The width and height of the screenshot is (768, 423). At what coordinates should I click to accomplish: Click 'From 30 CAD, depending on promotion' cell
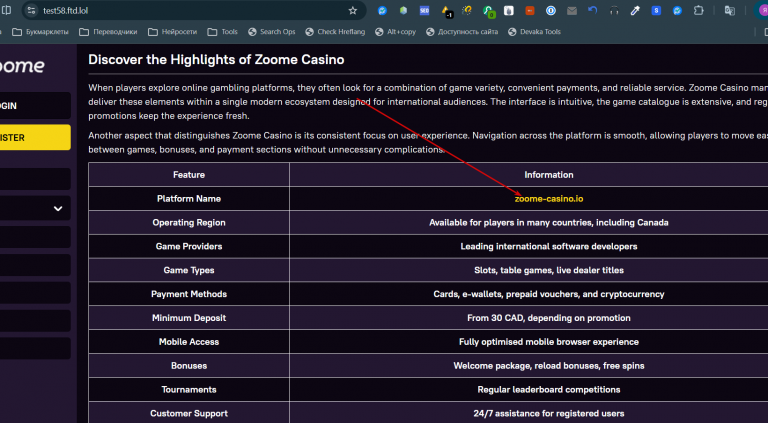pos(529,318)
